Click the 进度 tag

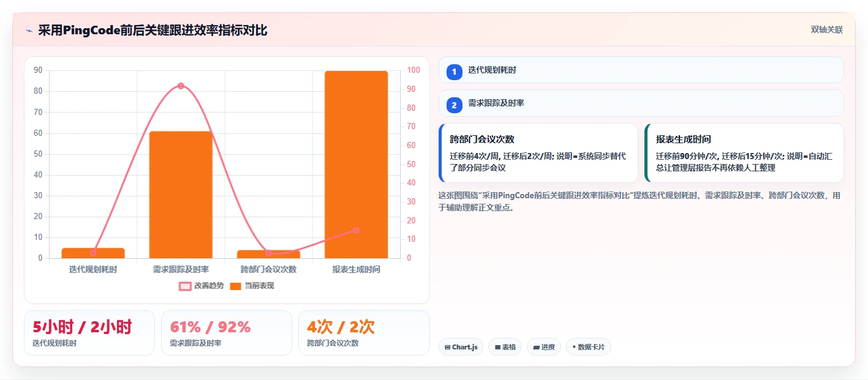pos(544,347)
